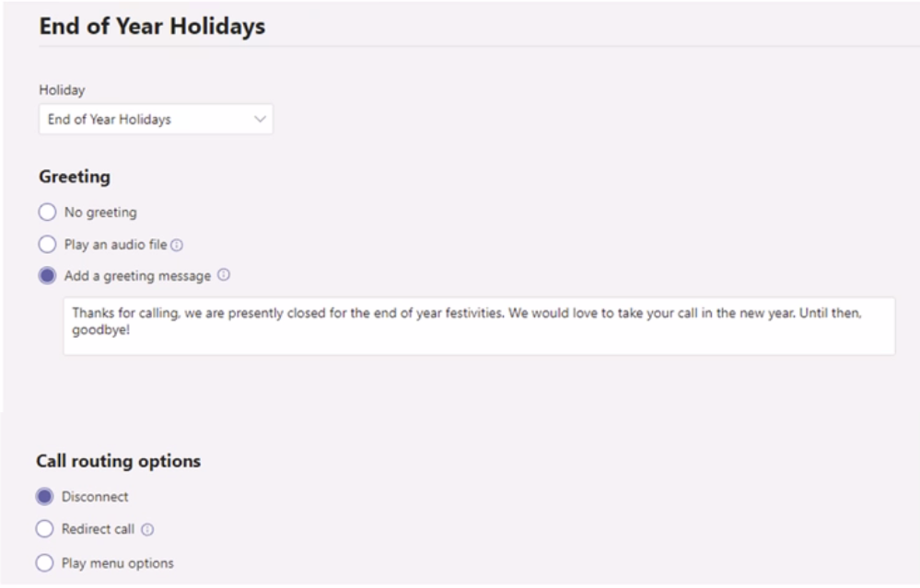Select the Disconnect radio option
This screenshot has height=588, width=920.
point(44,497)
